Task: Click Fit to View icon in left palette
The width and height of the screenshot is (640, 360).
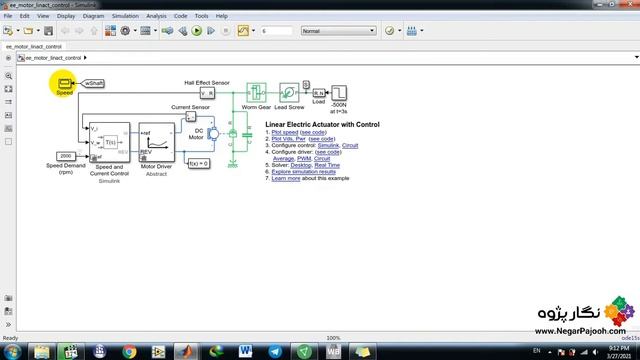Action: click(x=9, y=89)
